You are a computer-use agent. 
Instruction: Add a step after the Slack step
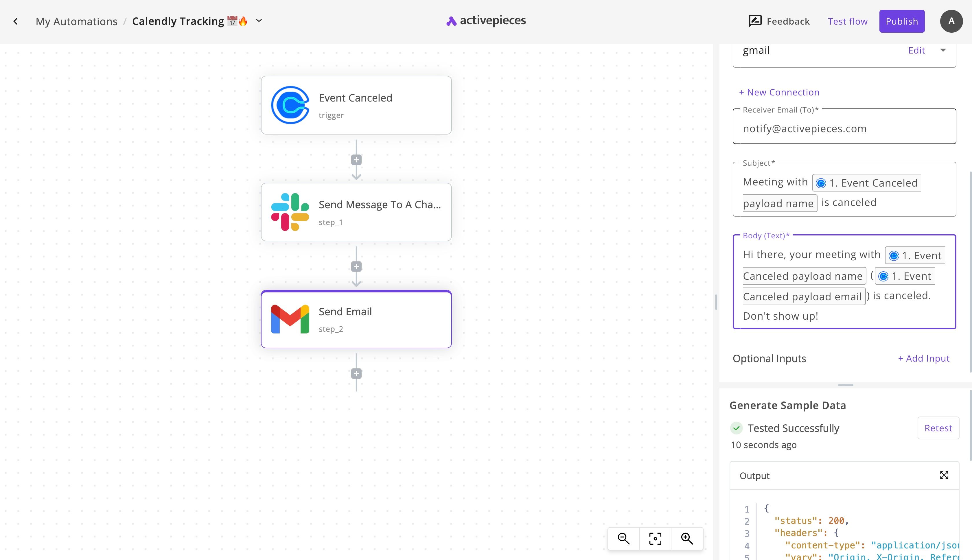click(356, 266)
